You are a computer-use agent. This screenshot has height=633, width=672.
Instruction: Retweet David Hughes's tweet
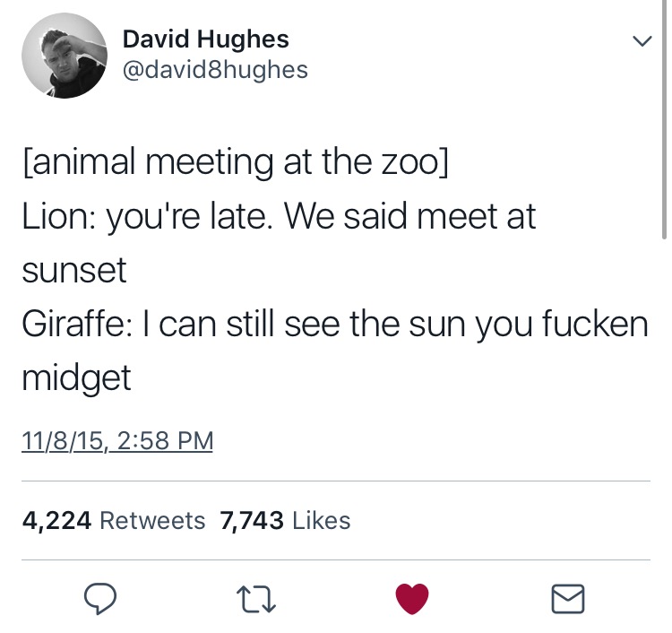(260, 597)
